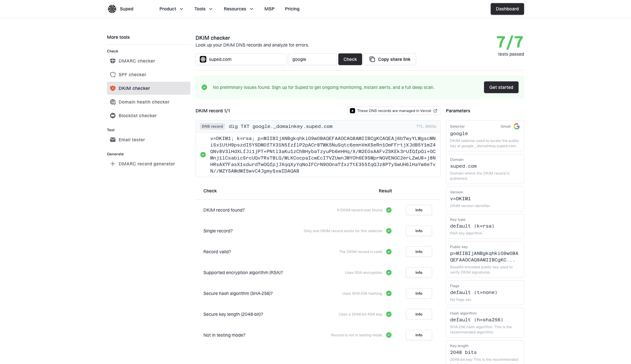Click the Vercel logo icon
This screenshot has width=631, height=364.
352,111
